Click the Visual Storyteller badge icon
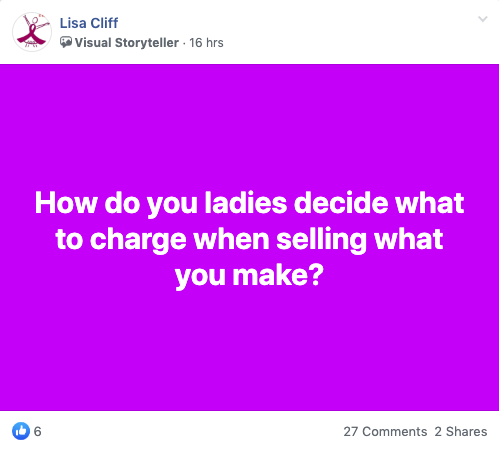The height and width of the screenshot is (451, 499). 66,42
